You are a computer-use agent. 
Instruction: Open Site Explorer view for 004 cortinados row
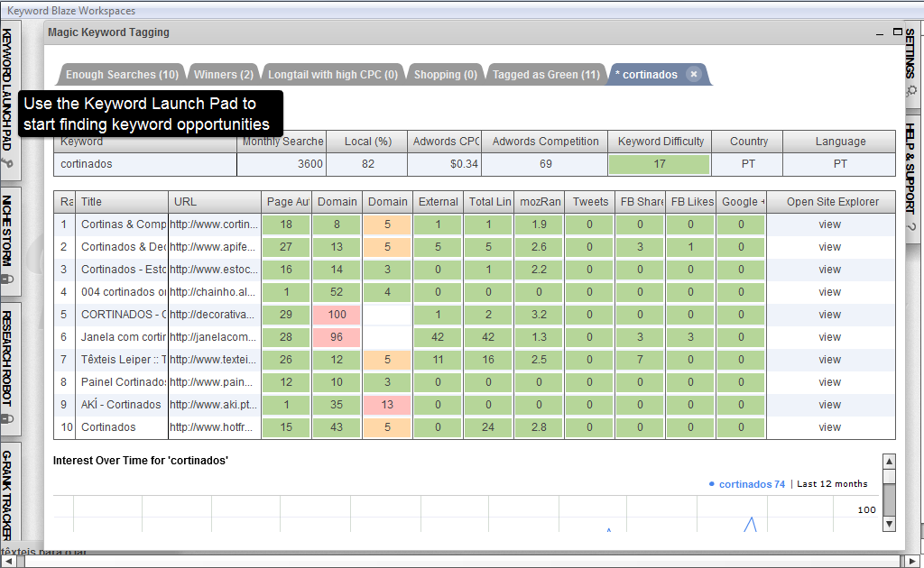pyautogui.click(x=829, y=292)
